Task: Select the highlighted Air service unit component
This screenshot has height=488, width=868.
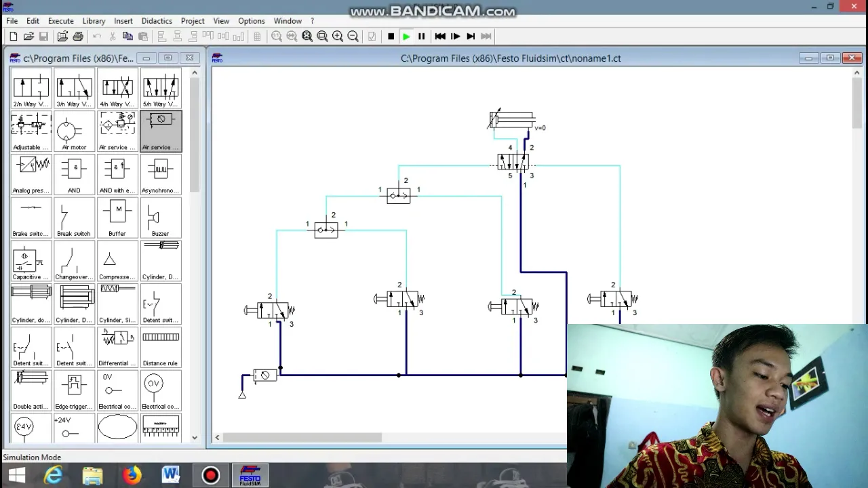Action: pyautogui.click(x=161, y=131)
